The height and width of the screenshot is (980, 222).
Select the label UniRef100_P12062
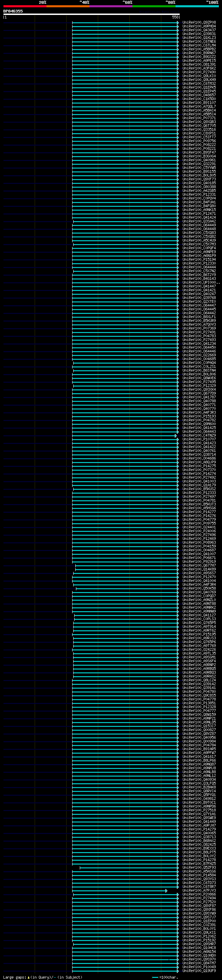pyautogui.click(x=199, y=936)
